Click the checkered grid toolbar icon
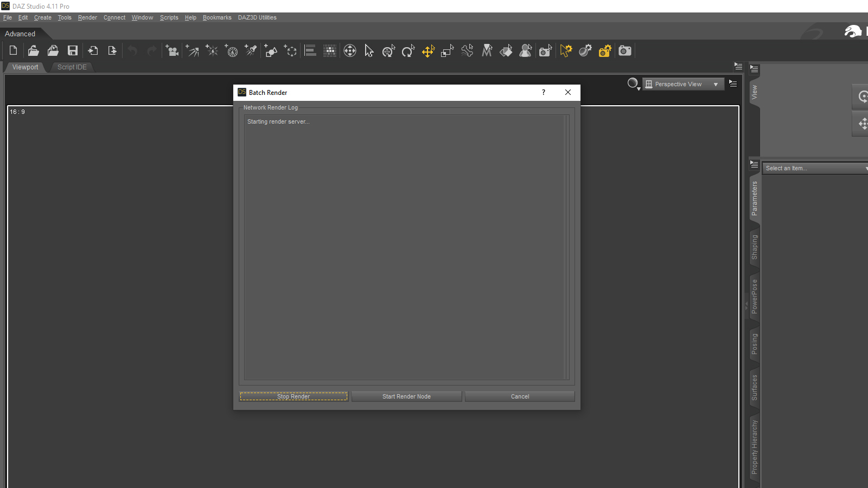Viewport: 868px width, 488px height. click(x=330, y=51)
